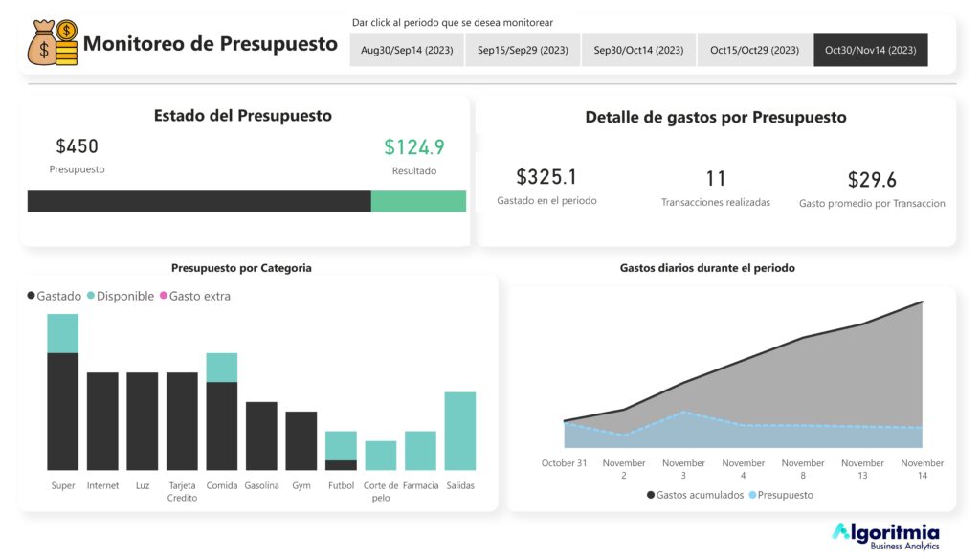This screenshot has height=559, width=980.
Task: Click the money bag and coins icon
Action: (53, 44)
